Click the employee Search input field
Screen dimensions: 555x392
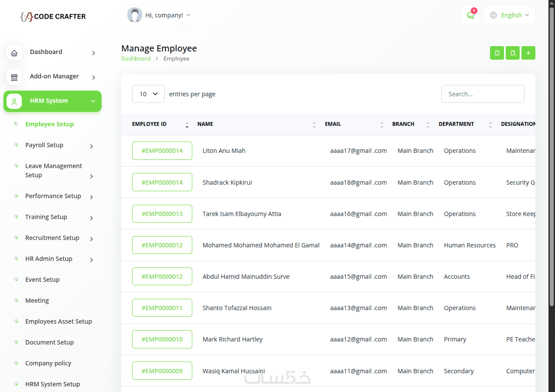pos(483,94)
